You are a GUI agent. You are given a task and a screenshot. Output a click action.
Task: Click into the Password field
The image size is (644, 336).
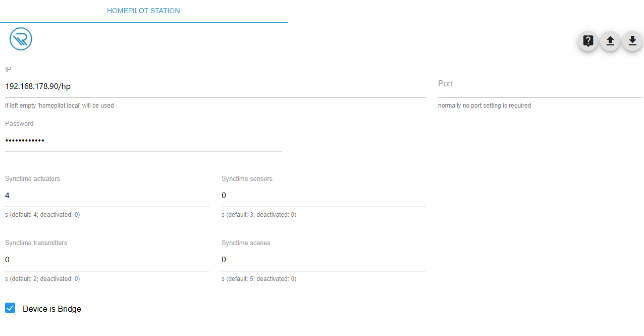pos(143,140)
